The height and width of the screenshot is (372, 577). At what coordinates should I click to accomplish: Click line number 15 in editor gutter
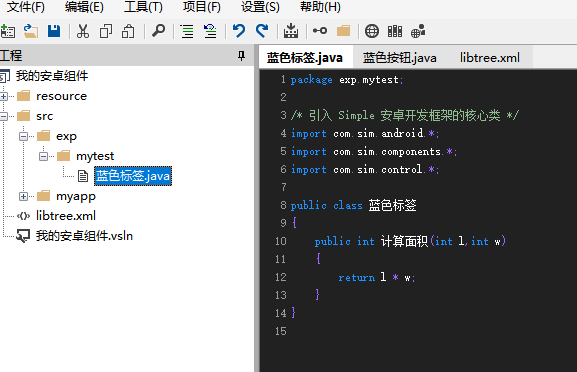coord(281,331)
